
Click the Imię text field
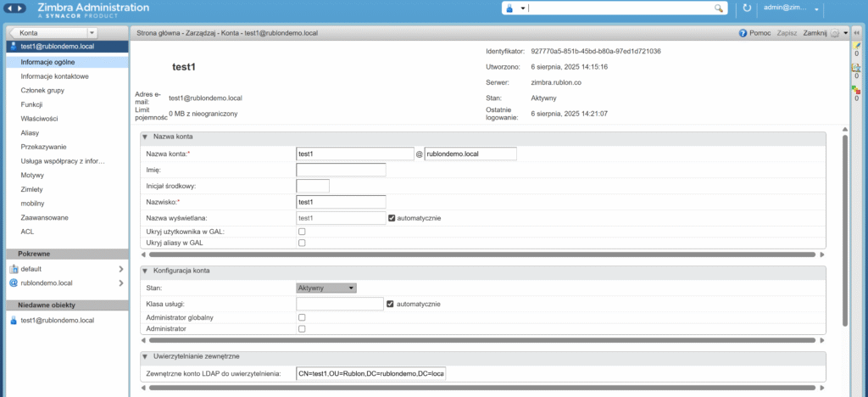(341, 170)
